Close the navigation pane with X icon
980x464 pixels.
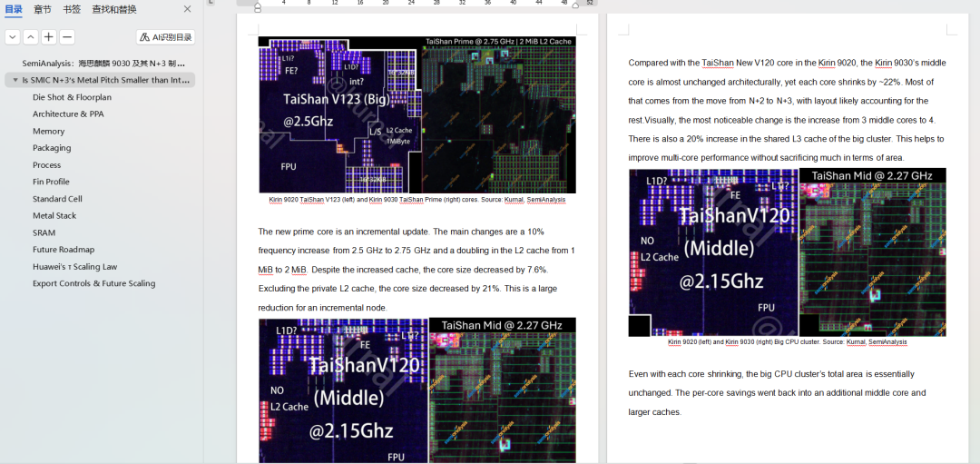(187, 9)
